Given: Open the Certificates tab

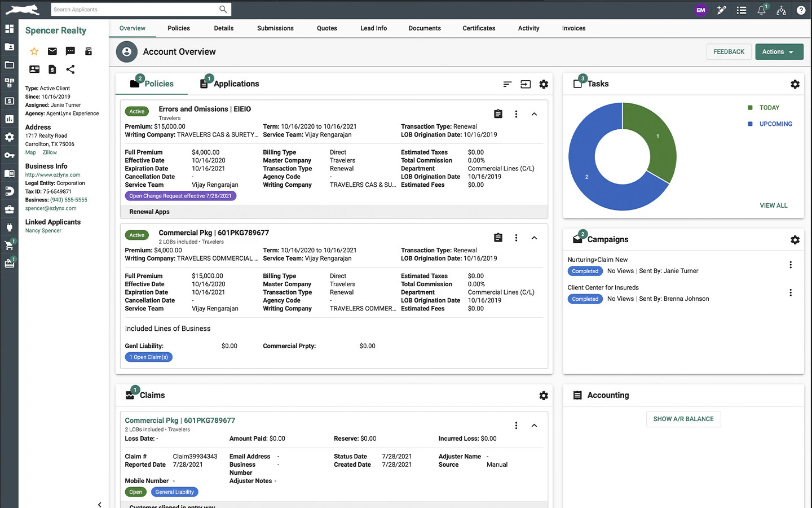Looking at the screenshot, I should tap(478, 28).
